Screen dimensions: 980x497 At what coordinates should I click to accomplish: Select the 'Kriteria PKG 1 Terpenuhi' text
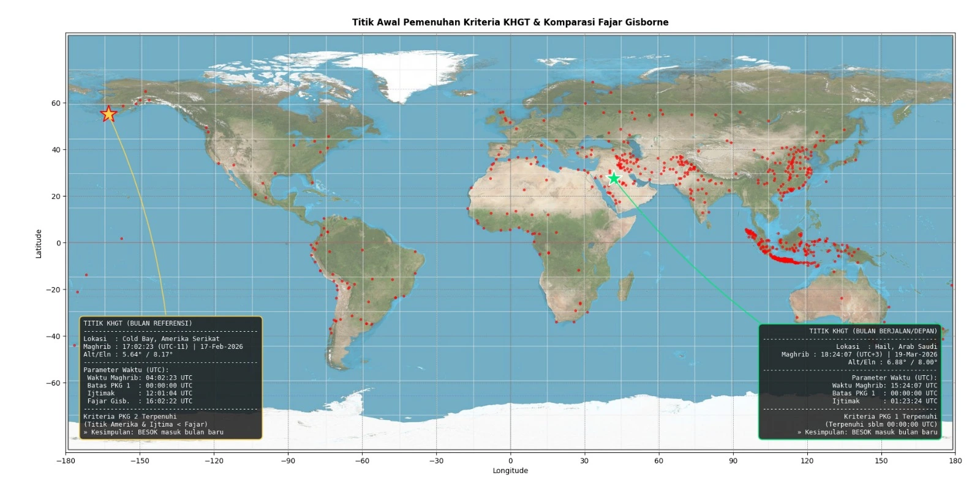891,417
